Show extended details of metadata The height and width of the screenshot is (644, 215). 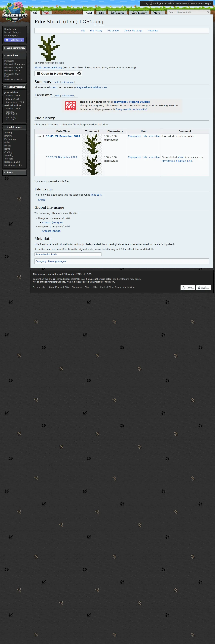(x=46, y=254)
